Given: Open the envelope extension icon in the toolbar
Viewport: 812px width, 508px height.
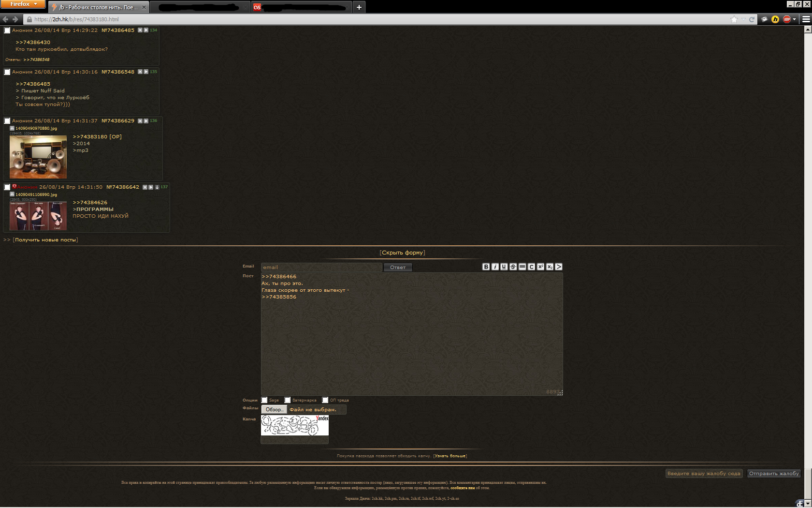Looking at the screenshot, I should point(765,19).
